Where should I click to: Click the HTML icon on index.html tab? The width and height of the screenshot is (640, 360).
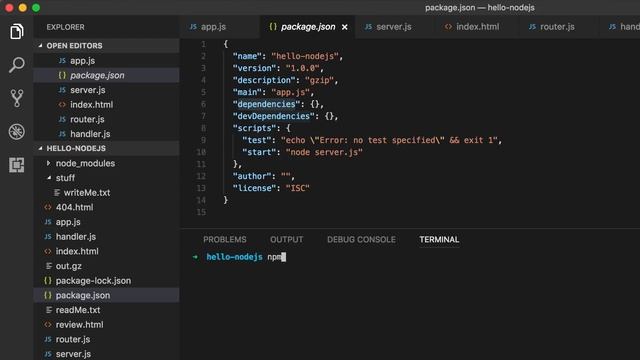click(448, 27)
